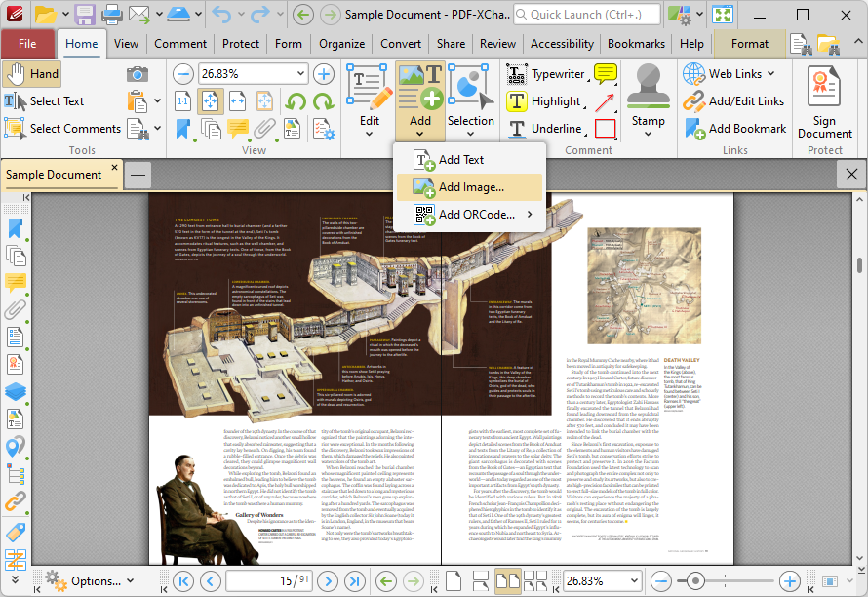Switch to the Comment ribbon tab
The height and width of the screenshot is (597, 868).
tap(180, 44)
